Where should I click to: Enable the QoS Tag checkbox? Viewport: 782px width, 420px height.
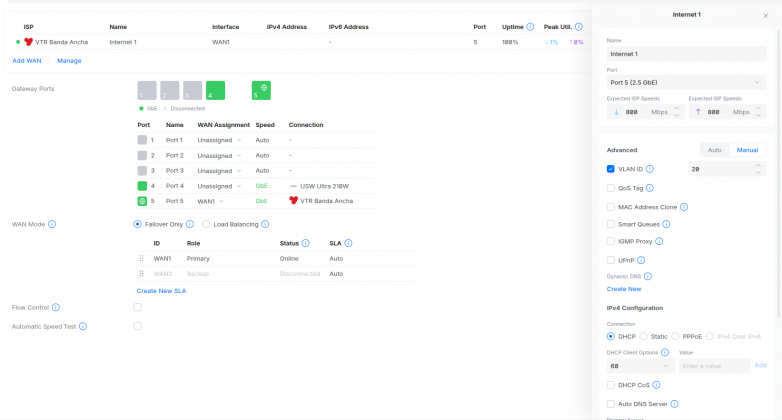pyautogui.click(x=611, y=187)
